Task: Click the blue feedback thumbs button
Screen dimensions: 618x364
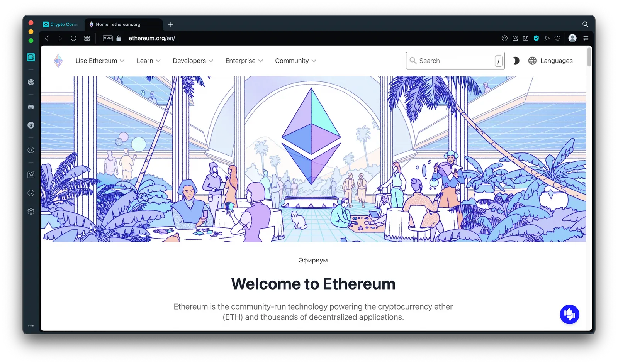Action: point(569,315)
